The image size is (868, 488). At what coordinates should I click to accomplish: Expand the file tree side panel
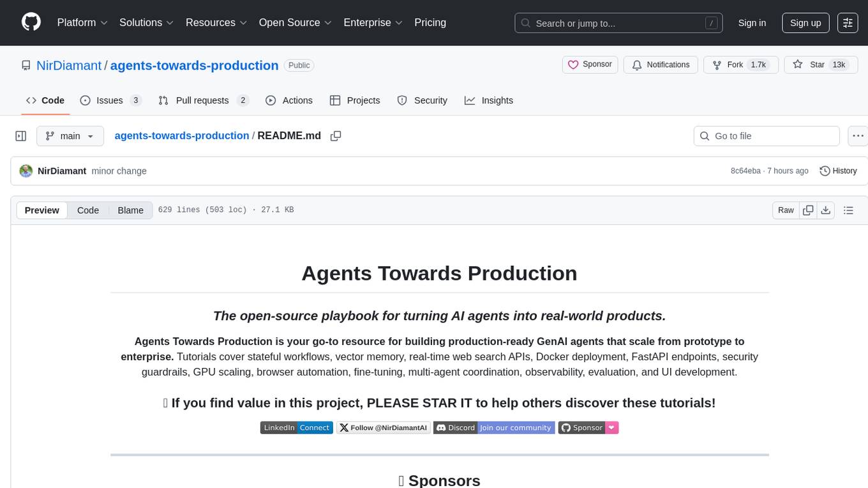coord(21,136)
